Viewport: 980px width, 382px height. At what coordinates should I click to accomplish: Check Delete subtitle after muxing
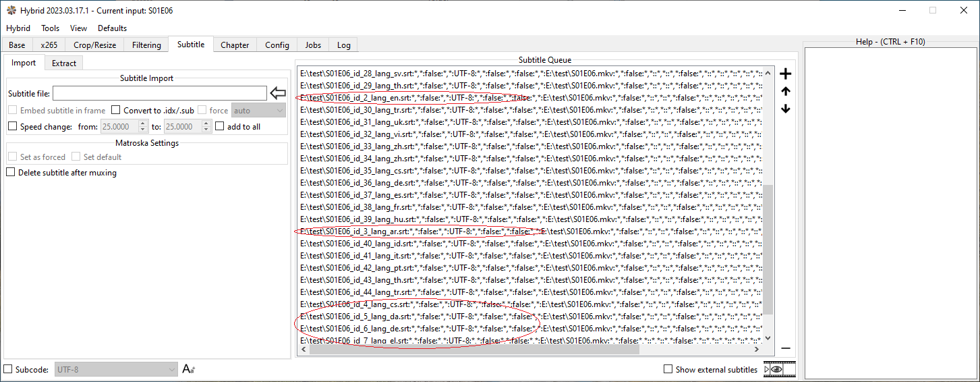(11, 173)
